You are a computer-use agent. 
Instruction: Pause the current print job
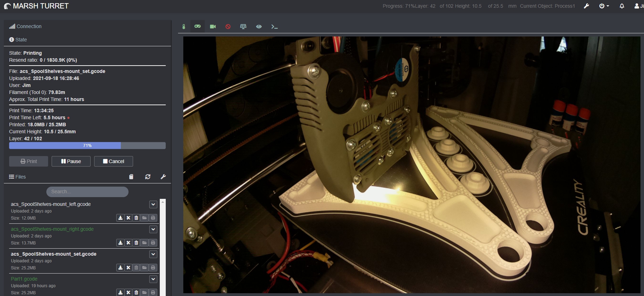click(x=71, y=161)
